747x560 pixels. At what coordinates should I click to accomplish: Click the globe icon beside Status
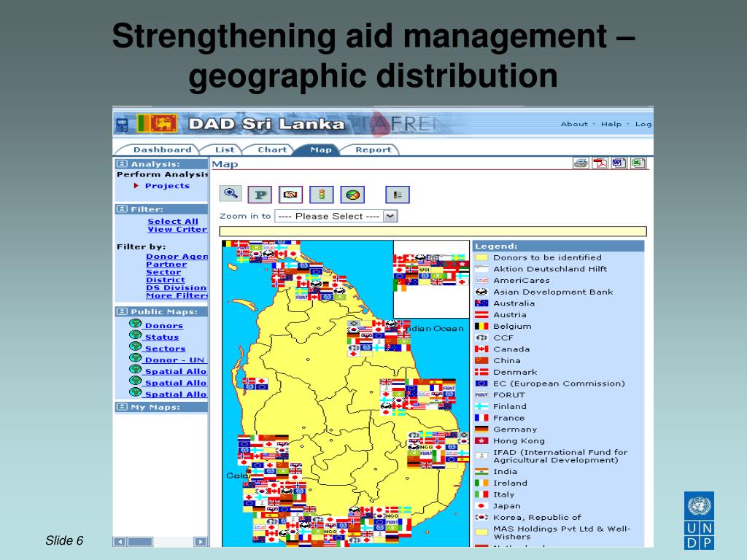point(135,335)
